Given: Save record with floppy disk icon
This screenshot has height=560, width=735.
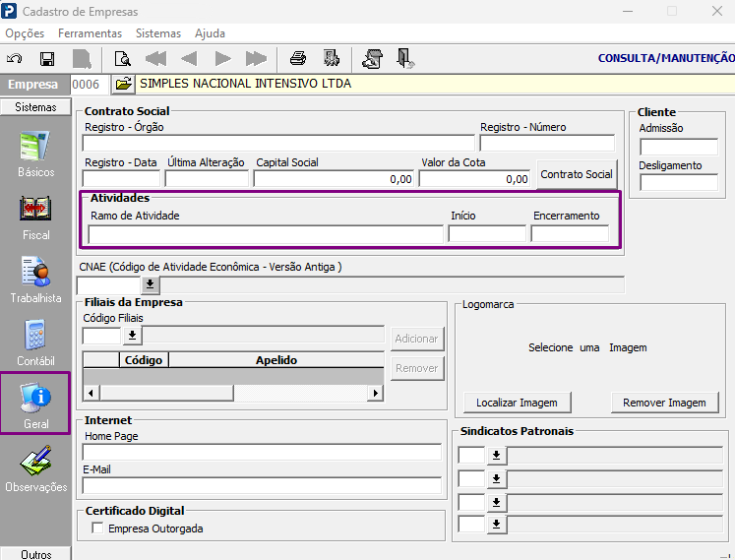Looking at the screenshot, I should (47, 59).
